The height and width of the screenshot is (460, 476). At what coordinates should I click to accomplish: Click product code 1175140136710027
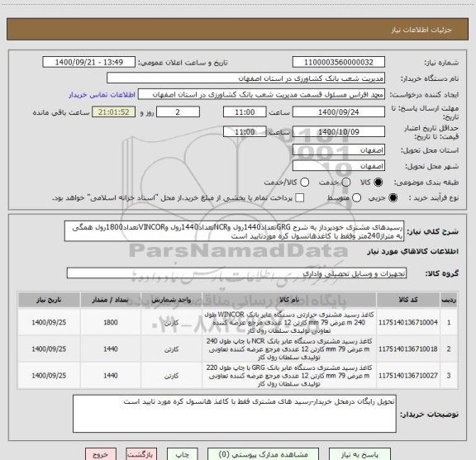(x=408, y=376)
